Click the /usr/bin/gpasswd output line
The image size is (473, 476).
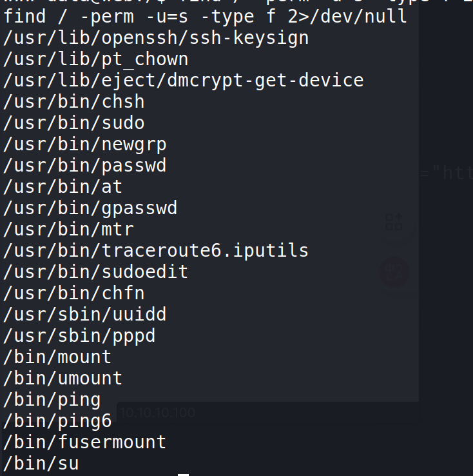90,208
